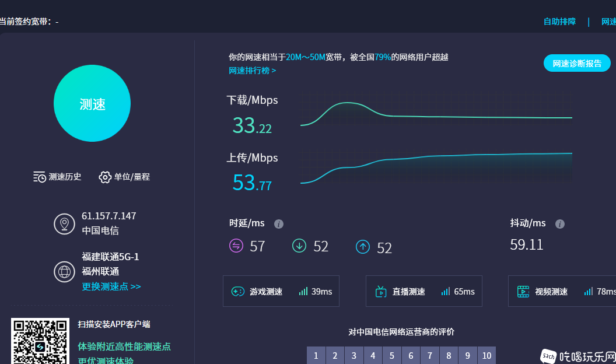Image resolution: width=616 pixels, height=364 pixels.
Task: Click the 福州联通 server location text
Action: coord(100,272)
